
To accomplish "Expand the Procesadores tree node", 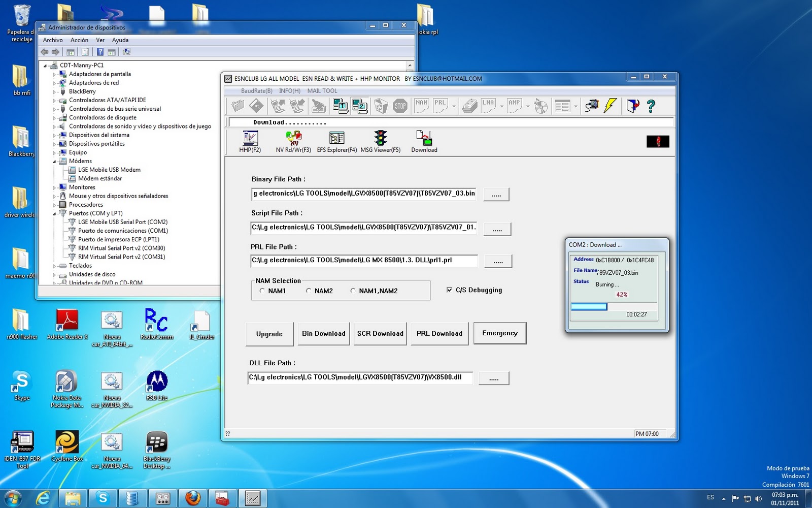I will point(54,205).
